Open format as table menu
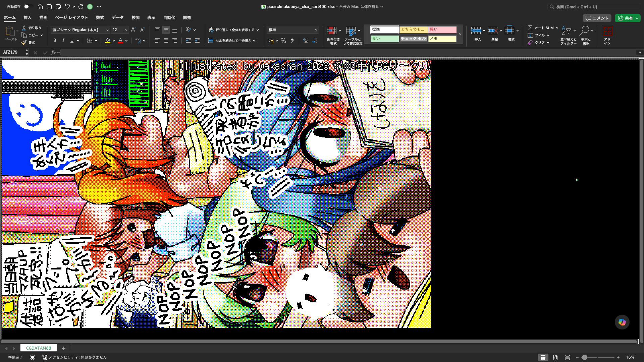This screenshot has height=362, width=644. pyautogui.click(x=353, y=35)
